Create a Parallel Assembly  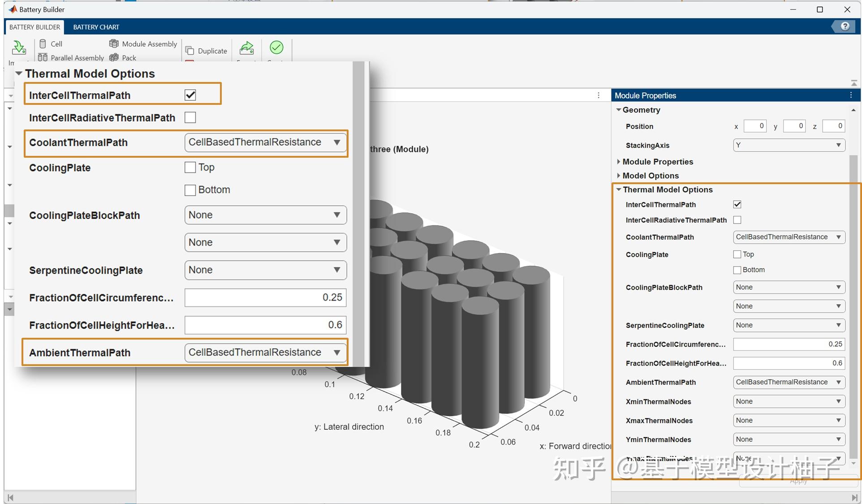[71, 58]
